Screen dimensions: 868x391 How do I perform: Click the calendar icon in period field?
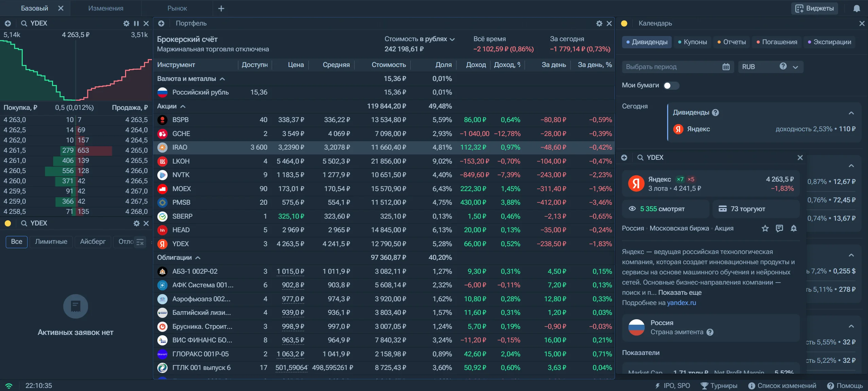click(x=726, y=67)
